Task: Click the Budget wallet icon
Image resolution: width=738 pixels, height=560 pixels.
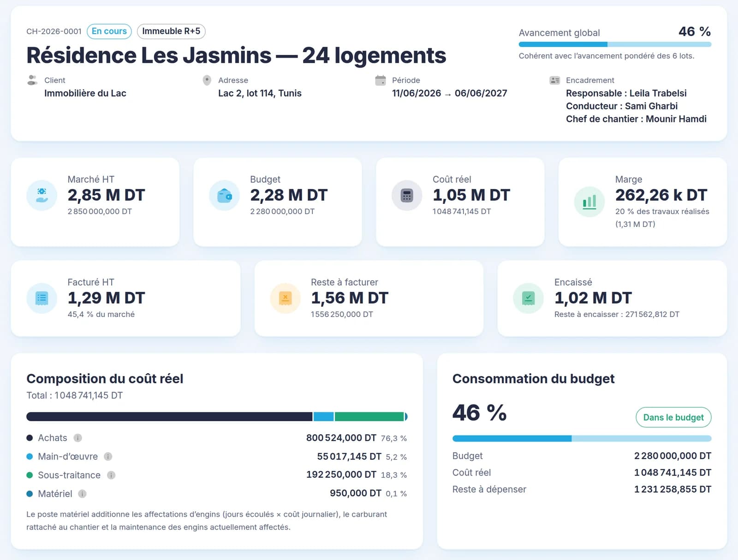Action: pos(224,195)
